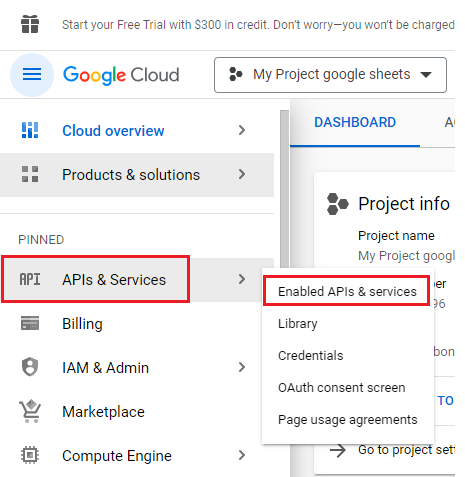Click the Google Cloud logo
Image resolution: width=465 pixels, height=477 pixels.
121,75
